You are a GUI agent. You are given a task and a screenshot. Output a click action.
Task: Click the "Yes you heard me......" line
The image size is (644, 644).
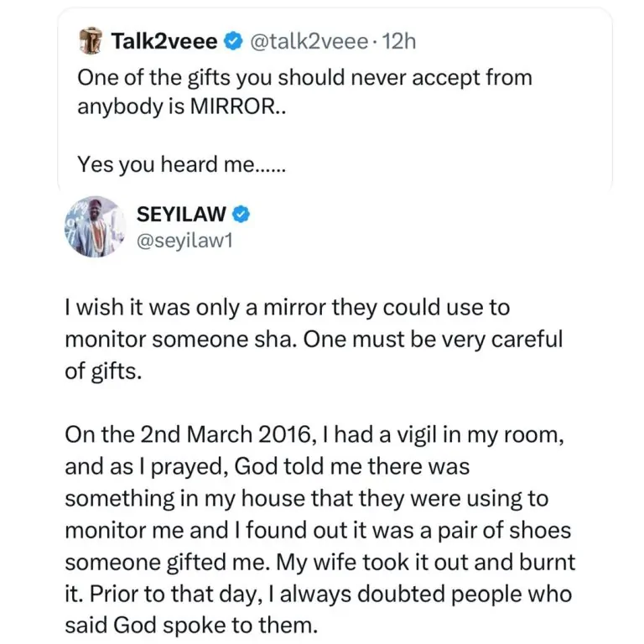[x=181, y=165]
